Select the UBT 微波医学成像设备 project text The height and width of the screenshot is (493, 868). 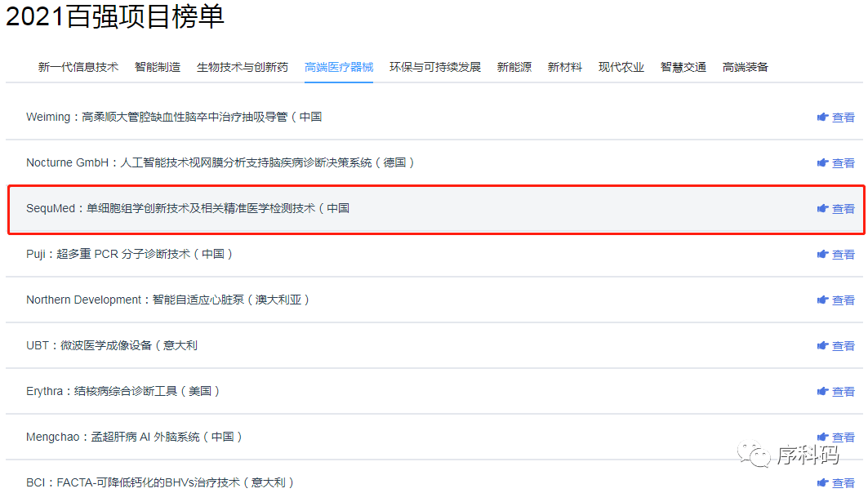(x=112, y=345)
